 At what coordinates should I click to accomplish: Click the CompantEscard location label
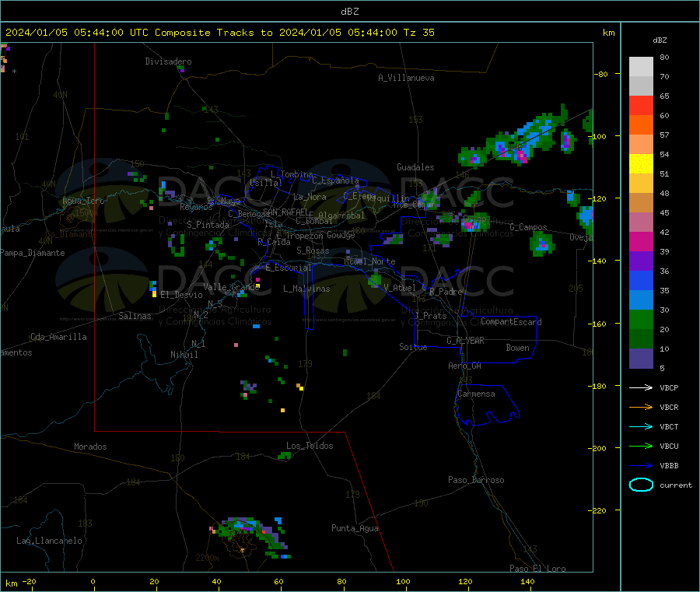click(511, 321)
